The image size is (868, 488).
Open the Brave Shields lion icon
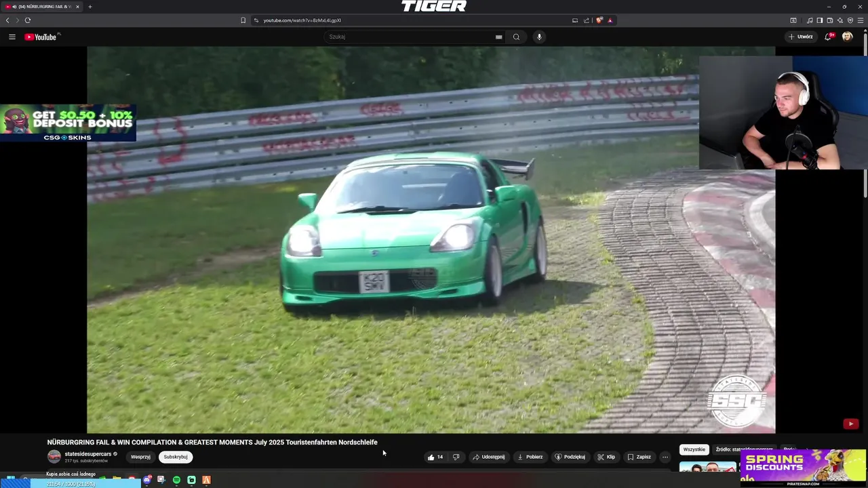point(599,20)
